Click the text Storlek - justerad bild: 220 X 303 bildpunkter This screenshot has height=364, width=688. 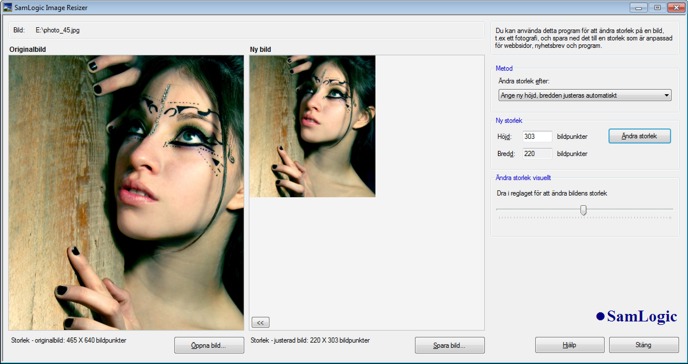(x=310, y=340)
